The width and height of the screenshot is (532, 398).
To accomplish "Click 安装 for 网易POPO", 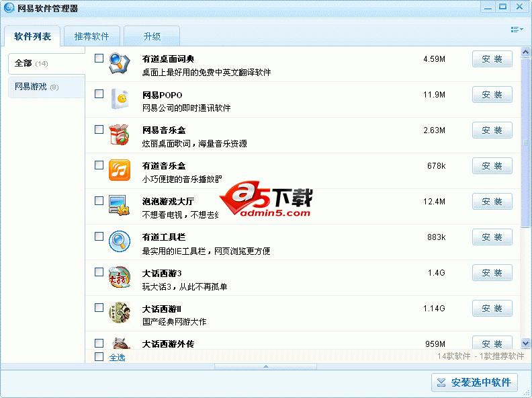I will click(x=492, y=95).
